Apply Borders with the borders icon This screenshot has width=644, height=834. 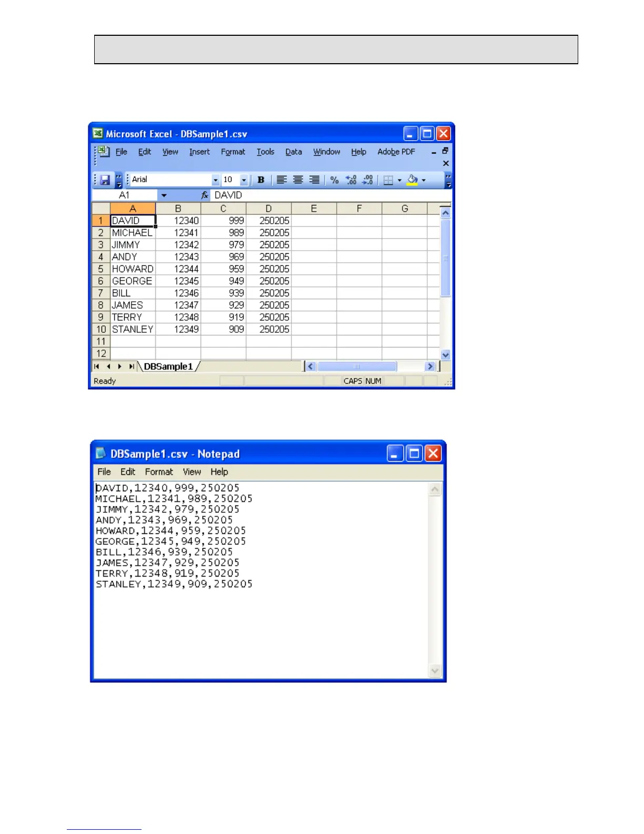pyautogui.click(x=388, y=180)
